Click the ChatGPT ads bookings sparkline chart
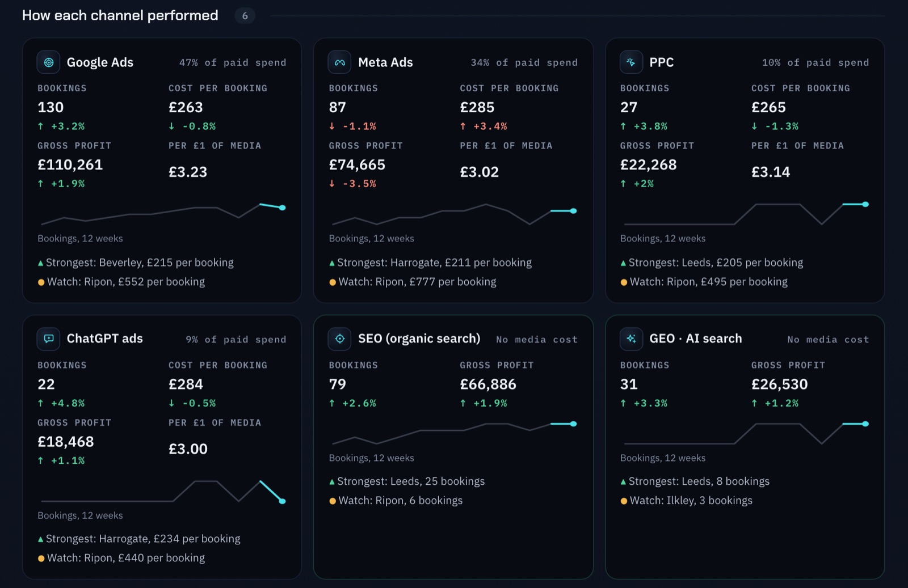This screenshot has width=908, height=588. 162,490
